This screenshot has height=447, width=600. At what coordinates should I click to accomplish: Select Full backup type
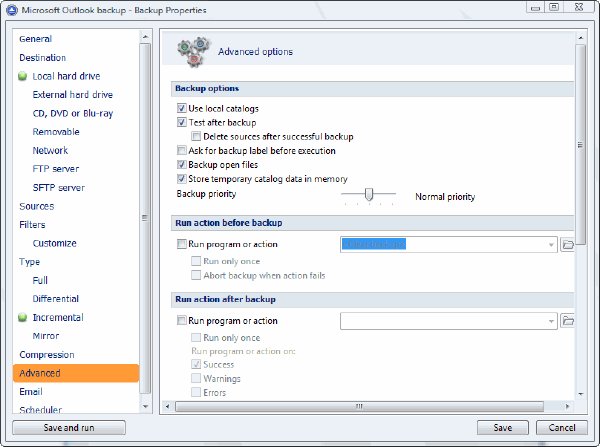coord(40,281)
